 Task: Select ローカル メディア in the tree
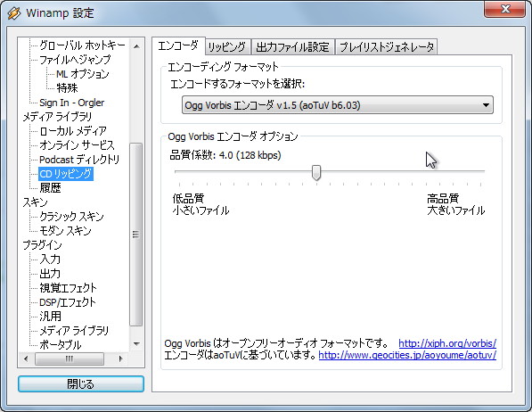(x=73, y=131)
